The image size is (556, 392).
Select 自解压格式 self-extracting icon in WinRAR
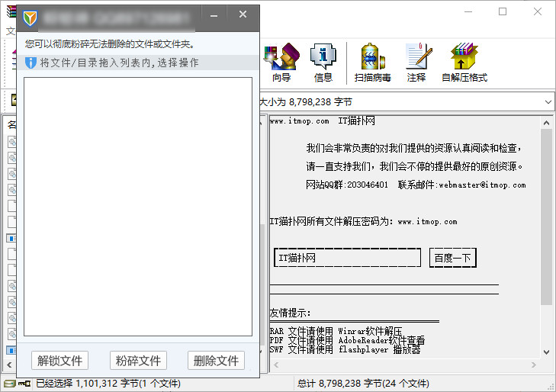[464, 63]
